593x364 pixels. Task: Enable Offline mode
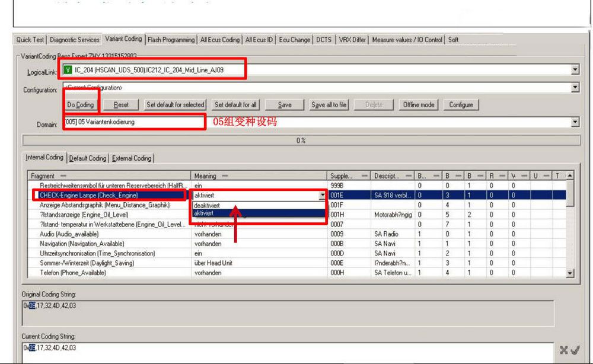pyautogui.click(x=419, y=105)
